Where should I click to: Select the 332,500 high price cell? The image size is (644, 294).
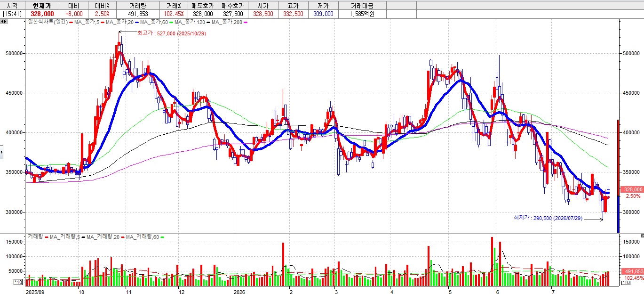pos(293,14)
